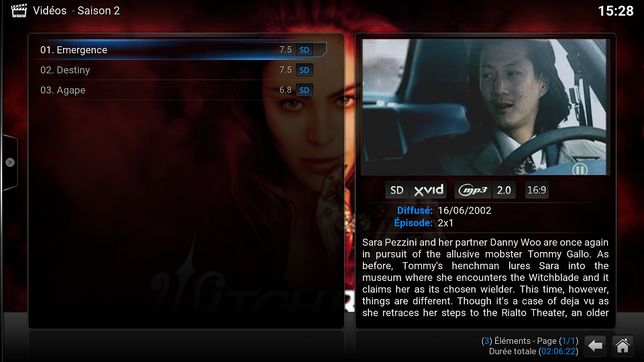Click the Vidéos title label
This screenshot has height=362, width=644.
[50, 11]
